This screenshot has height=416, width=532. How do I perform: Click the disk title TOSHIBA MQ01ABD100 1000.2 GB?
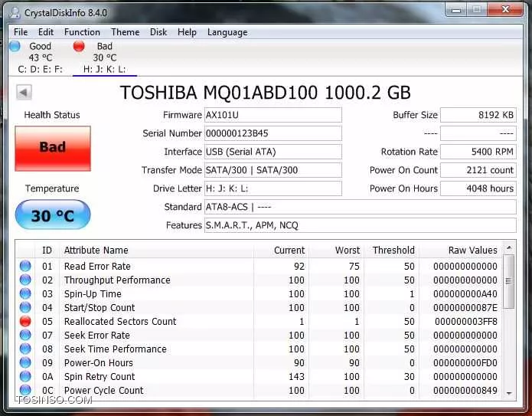(x=266, y=93)
